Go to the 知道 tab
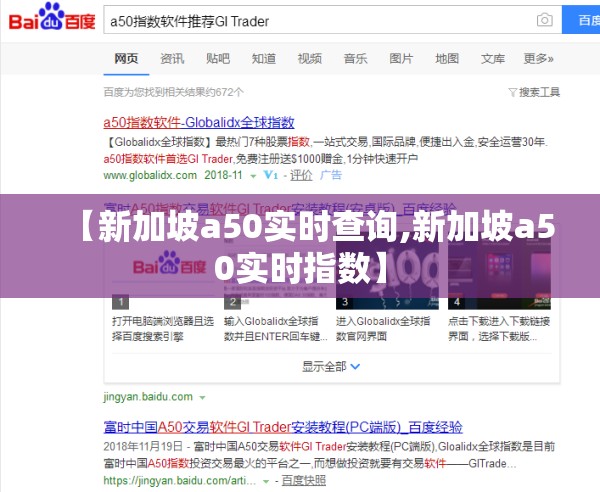The height and width of the screenshot is (492, 600). coord(264,59)
